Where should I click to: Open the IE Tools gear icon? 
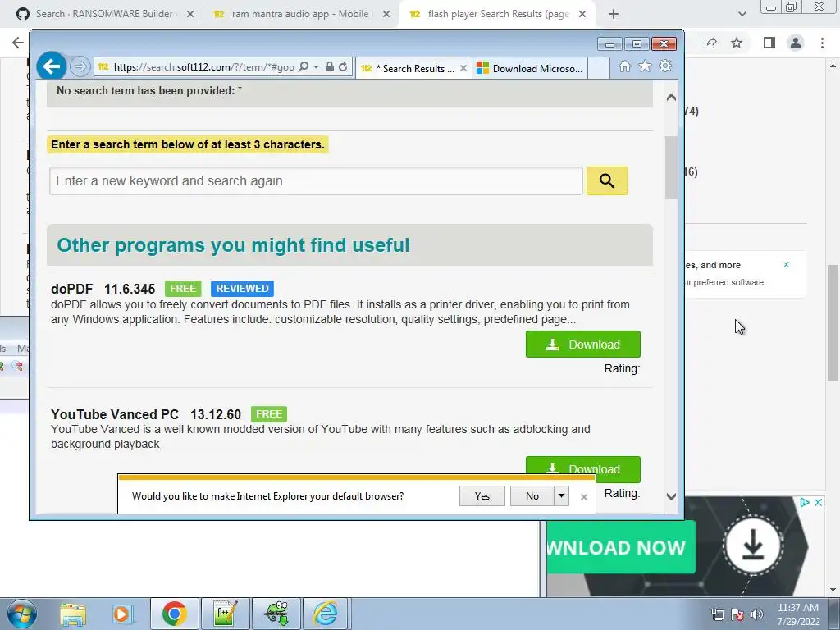pos(665,66)
